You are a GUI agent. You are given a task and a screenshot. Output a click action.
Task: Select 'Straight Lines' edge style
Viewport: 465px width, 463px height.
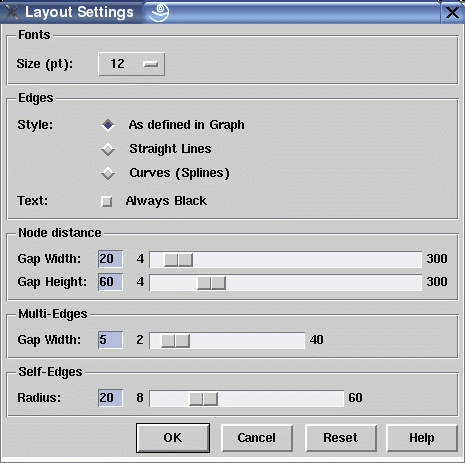coord(108,149)
